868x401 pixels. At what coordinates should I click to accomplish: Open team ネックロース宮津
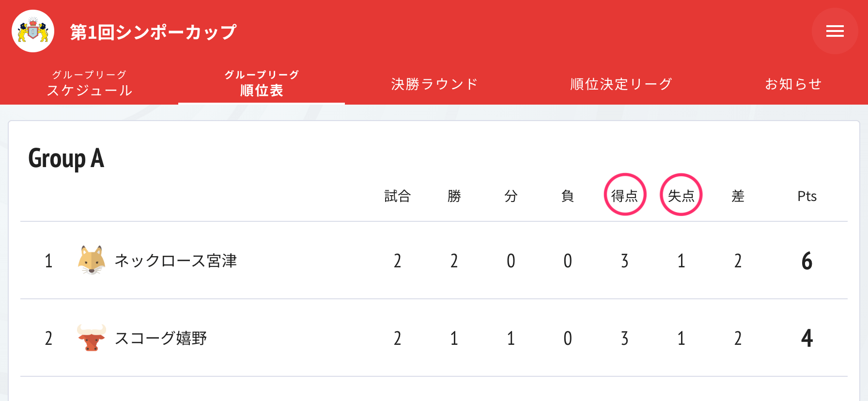tap(175, 261)
